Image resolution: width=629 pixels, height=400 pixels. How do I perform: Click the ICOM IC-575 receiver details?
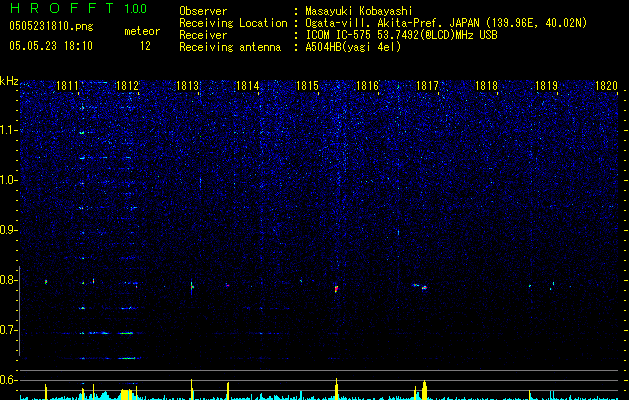click(401, 35)
